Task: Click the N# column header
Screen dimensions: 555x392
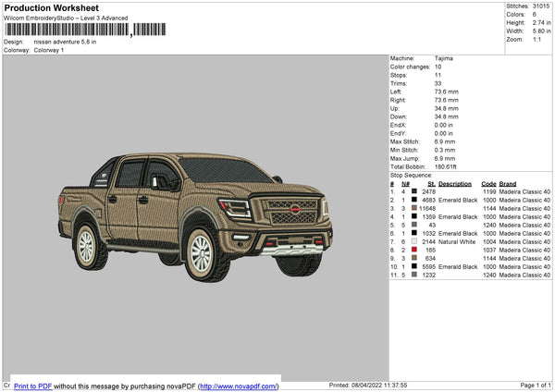Action: 405,183
